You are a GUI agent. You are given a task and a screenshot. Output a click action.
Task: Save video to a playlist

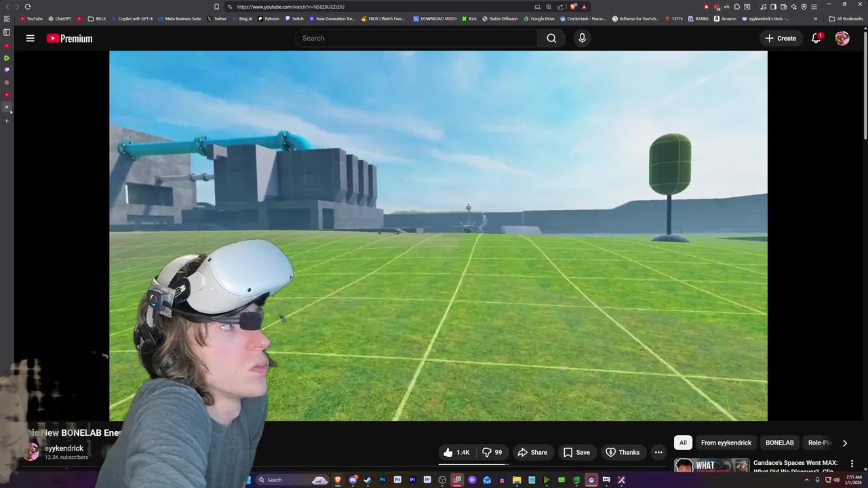coord(576,452)
